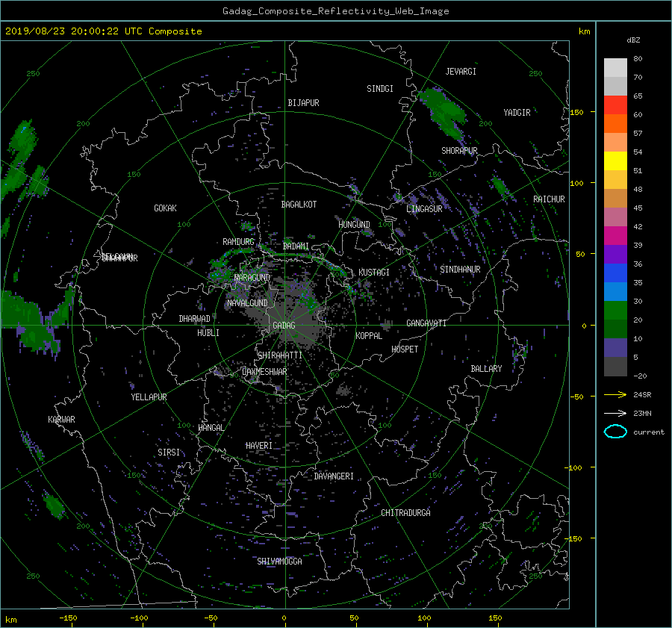Click the LINGASUR city label
Image resolution: width=672 pixels, height=628 pixels.
(x=424, y=209)
